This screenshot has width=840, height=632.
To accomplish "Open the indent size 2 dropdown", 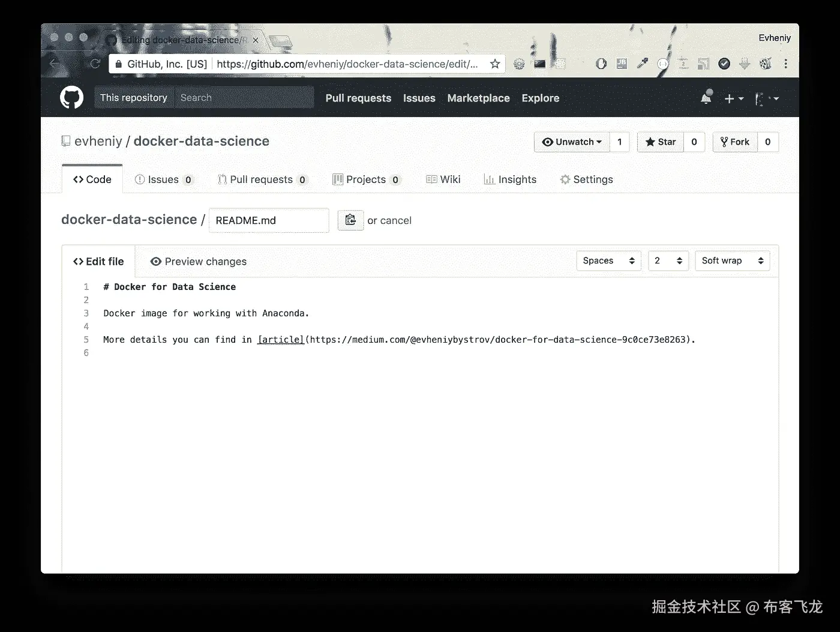I will pyautogui.click(x=668, y=260).
